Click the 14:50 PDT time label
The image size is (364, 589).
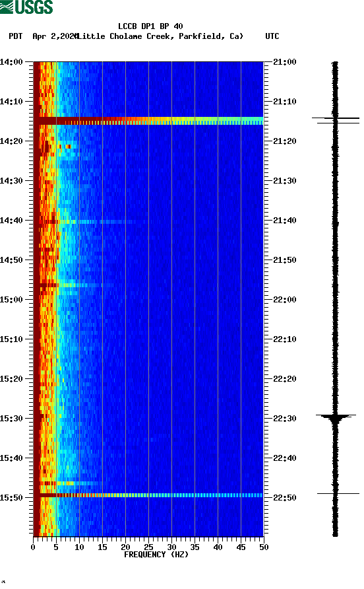point(11,260)
